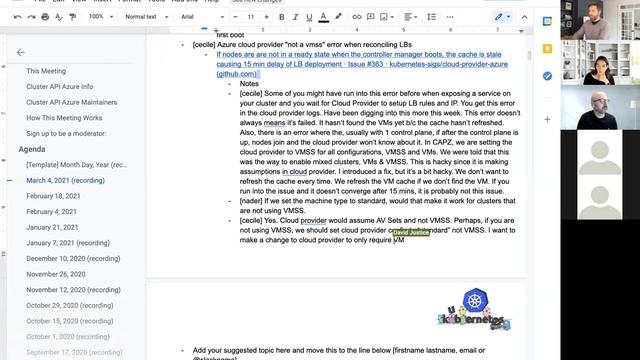Open the More toolbar options menu

coord(450,17)
